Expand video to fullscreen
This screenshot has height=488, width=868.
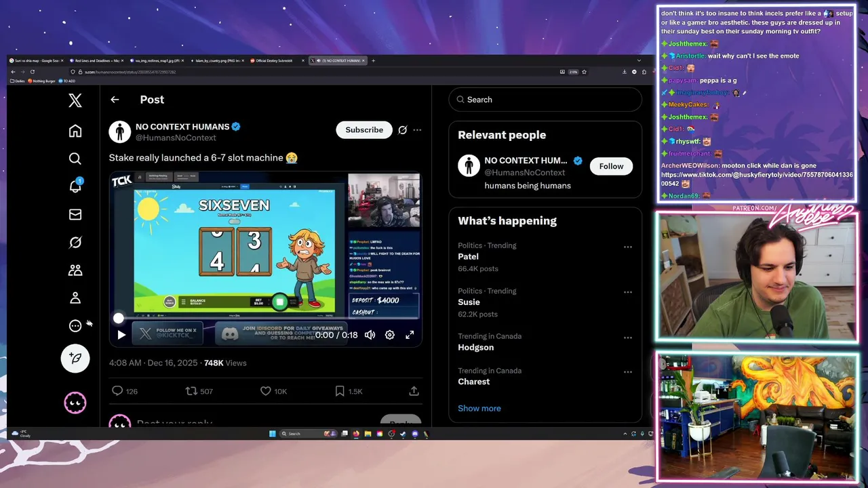[x=410, y=335]
